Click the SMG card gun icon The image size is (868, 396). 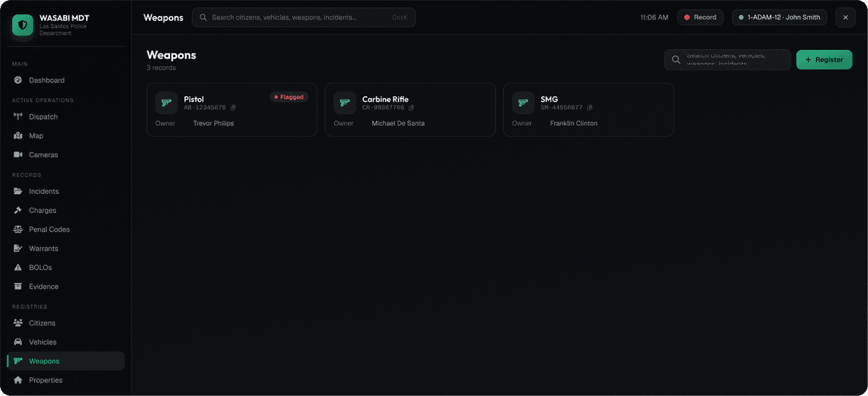click(x=523, y=103)
